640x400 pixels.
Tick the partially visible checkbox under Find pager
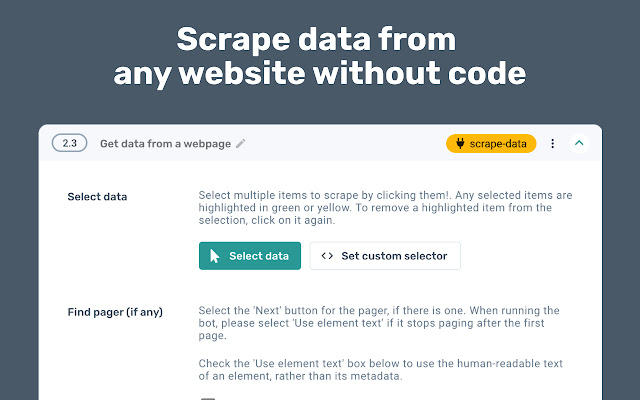(x=208, y=397)
